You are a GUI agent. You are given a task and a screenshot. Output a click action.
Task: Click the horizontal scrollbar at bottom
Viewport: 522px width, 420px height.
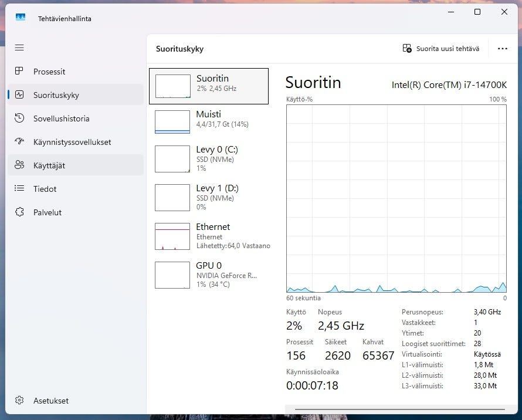399,409
